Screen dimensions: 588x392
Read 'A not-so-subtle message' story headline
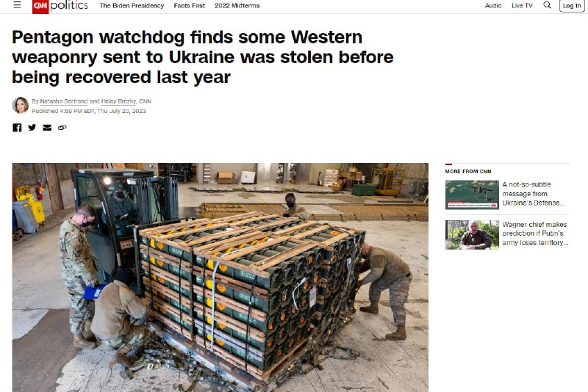534,194
